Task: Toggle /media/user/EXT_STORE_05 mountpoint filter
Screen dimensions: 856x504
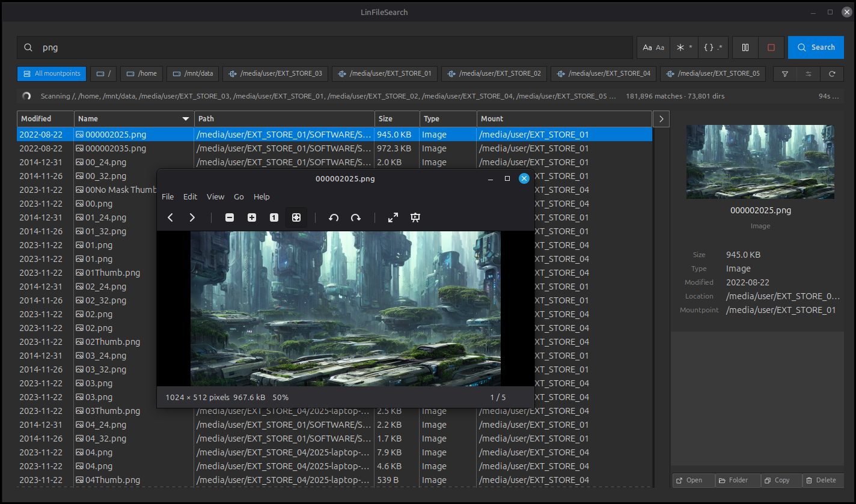Action: click(713, 74)
